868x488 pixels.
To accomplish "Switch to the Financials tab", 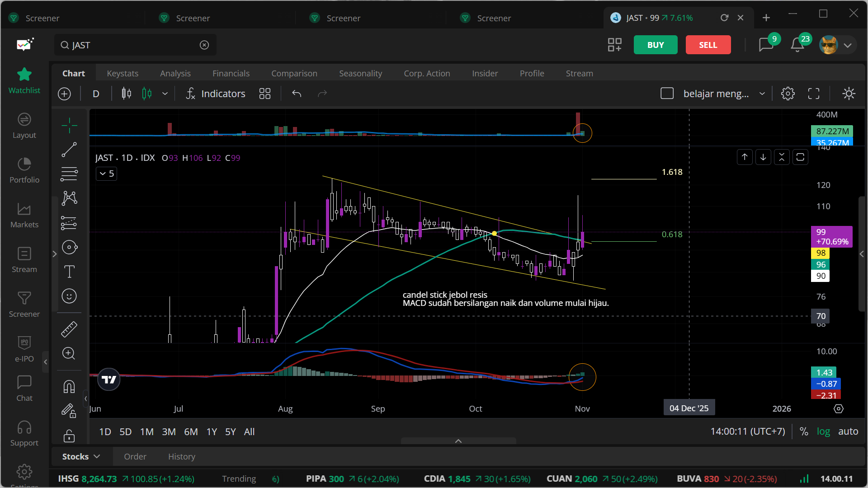I will click(x=231, y=73).
